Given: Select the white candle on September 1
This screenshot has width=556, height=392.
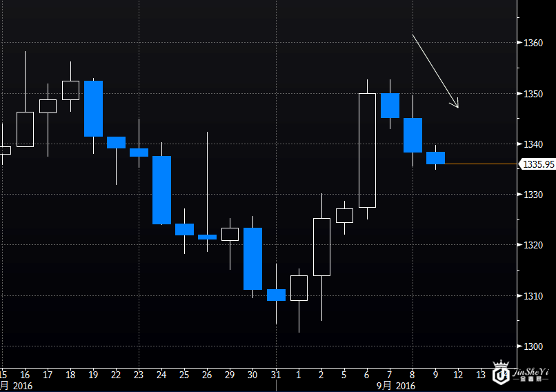Looking at the screenshot, I should click(x=299, y=288).
